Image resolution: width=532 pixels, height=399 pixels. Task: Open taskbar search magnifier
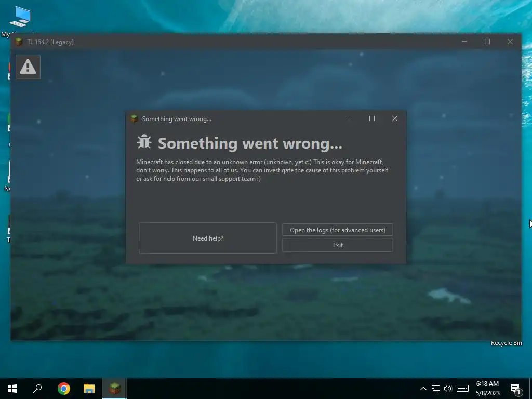37,389
